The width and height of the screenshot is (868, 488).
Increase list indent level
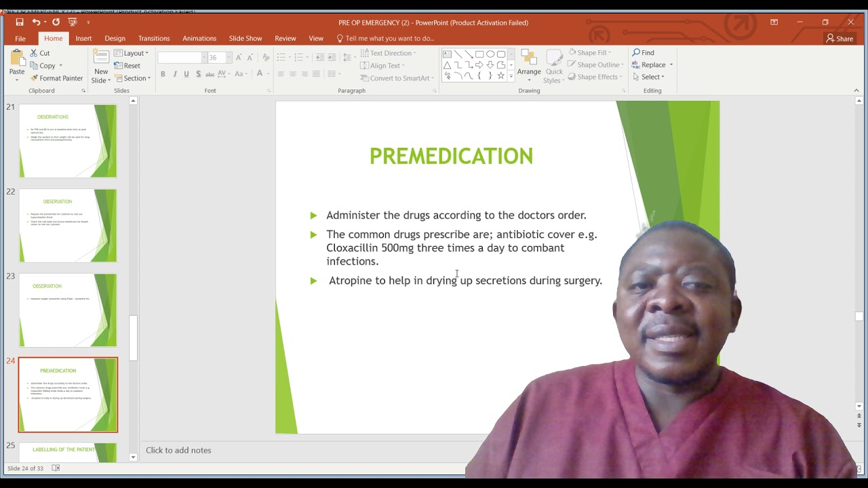(x=333, y=58)
